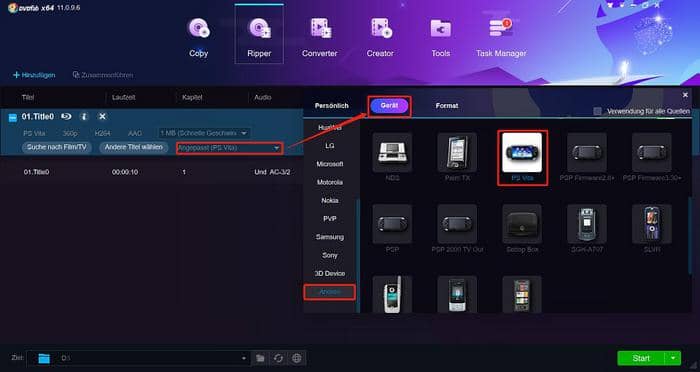Click the globe icon in the bottom bar

click(296, 358)
